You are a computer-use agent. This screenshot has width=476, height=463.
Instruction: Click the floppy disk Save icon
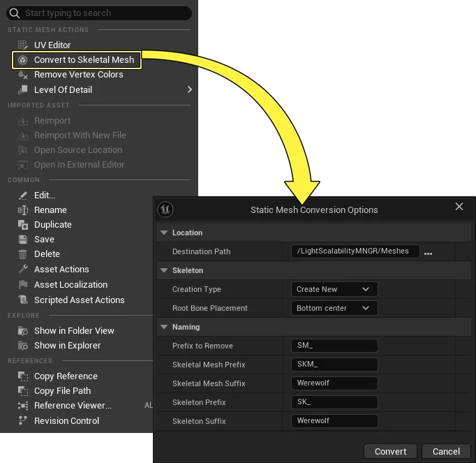pos(23,240)
